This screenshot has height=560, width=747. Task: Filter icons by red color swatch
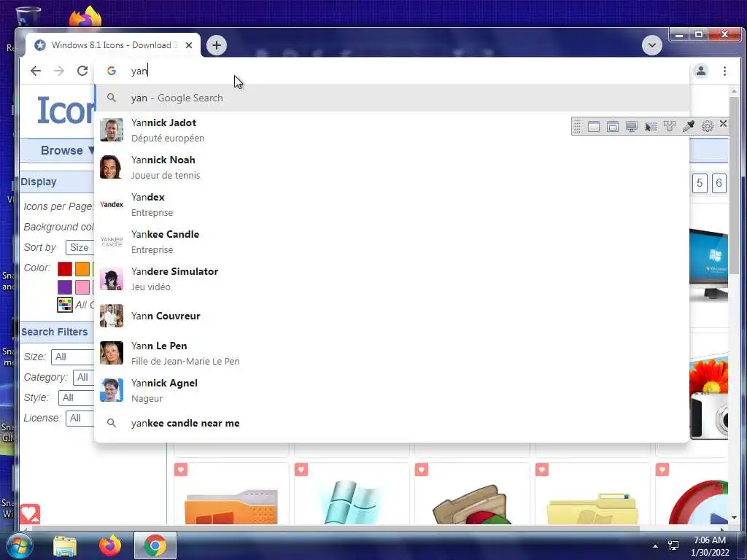pos(65,268)
